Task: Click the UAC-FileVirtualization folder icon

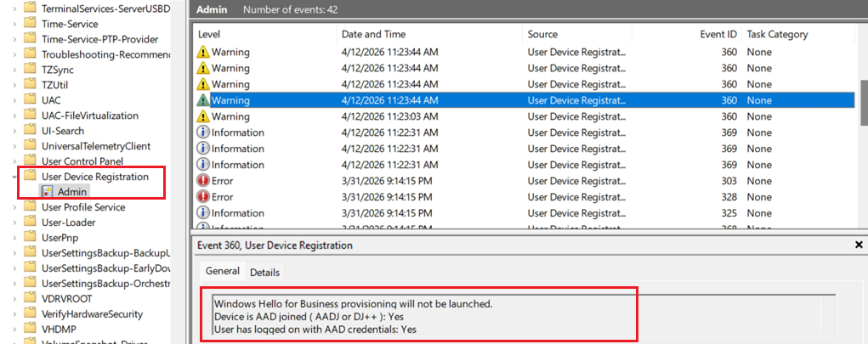Action: coord(31,116)
